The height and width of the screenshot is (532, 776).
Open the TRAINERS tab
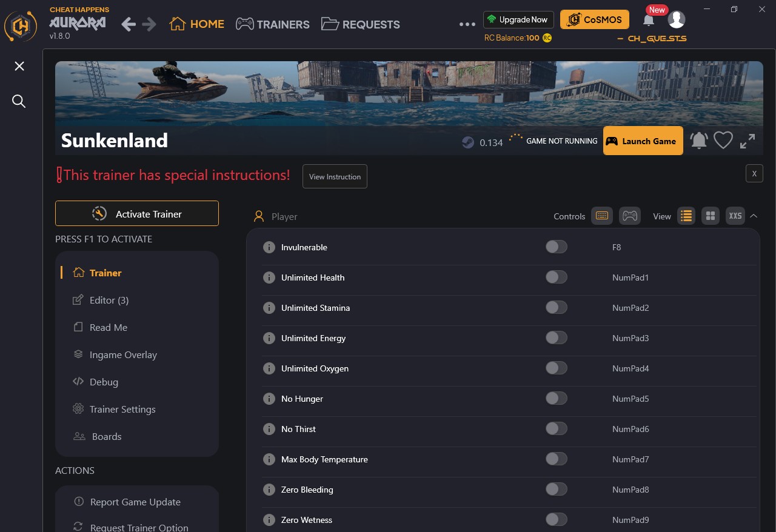(273, 24)
